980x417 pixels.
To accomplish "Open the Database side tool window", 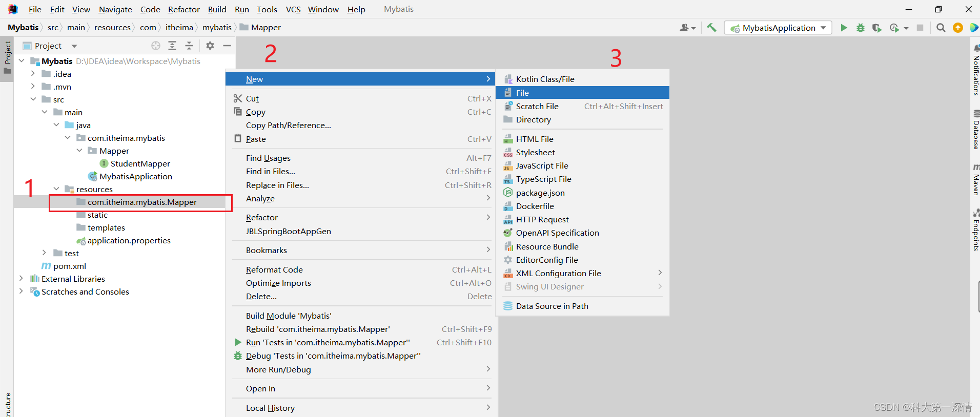I will pyautogui.click(x=976, y=130).
